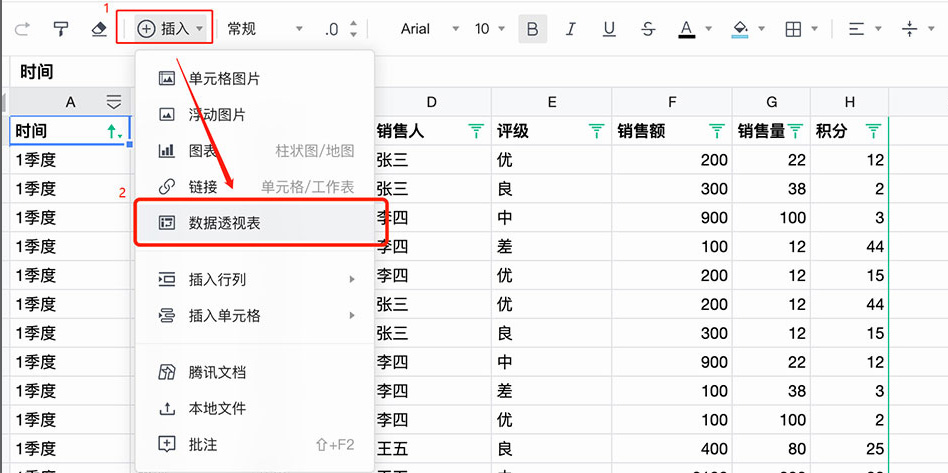Click the clear formatting eraser icon

point(98,29)
